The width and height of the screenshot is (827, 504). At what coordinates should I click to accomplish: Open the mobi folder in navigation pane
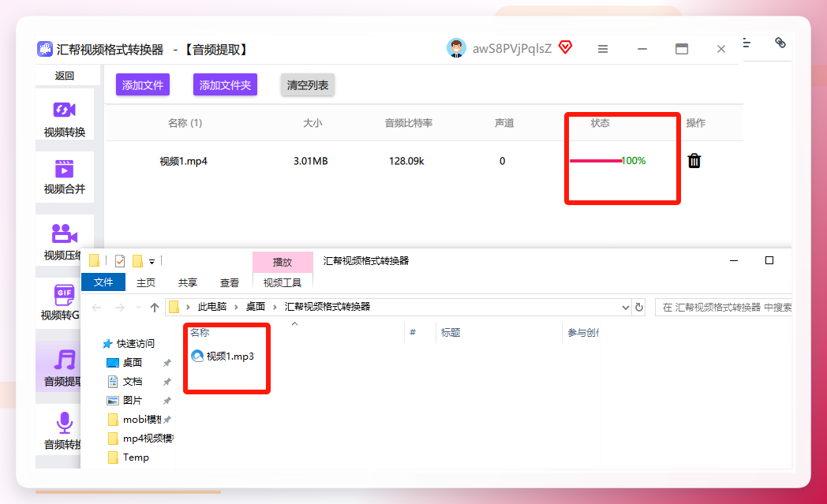click(x=141, y=420)
